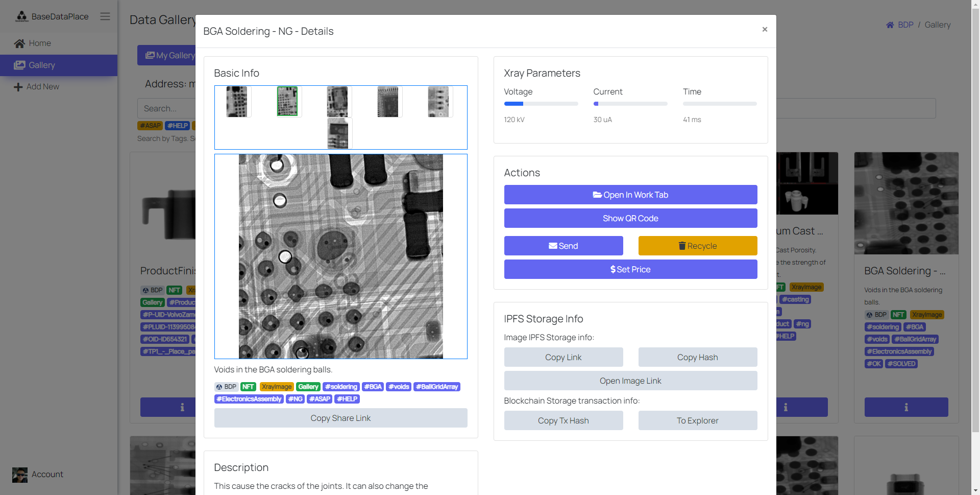Recycle this item using the trash button
Image resolution: width=980 pixels, height=495 pixels.
tap(697, 246)
